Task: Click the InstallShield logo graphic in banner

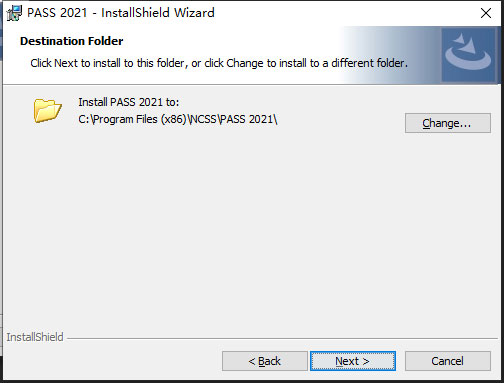Action: 468,55
